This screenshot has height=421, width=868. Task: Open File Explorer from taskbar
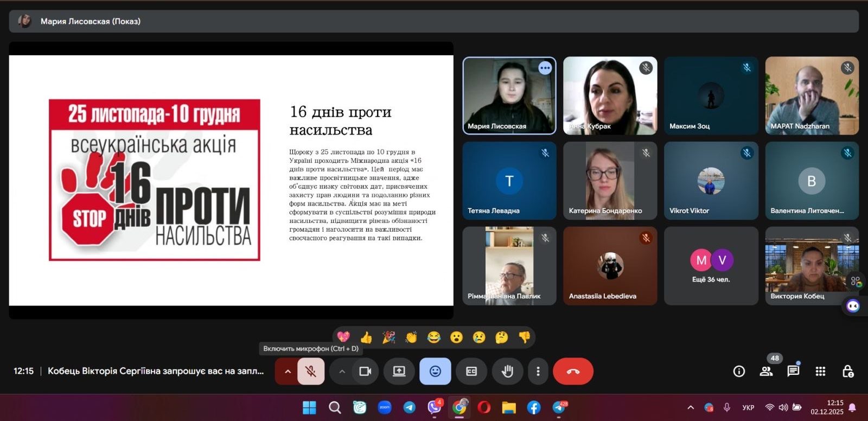pyautogui.click(x=509, y=407)
